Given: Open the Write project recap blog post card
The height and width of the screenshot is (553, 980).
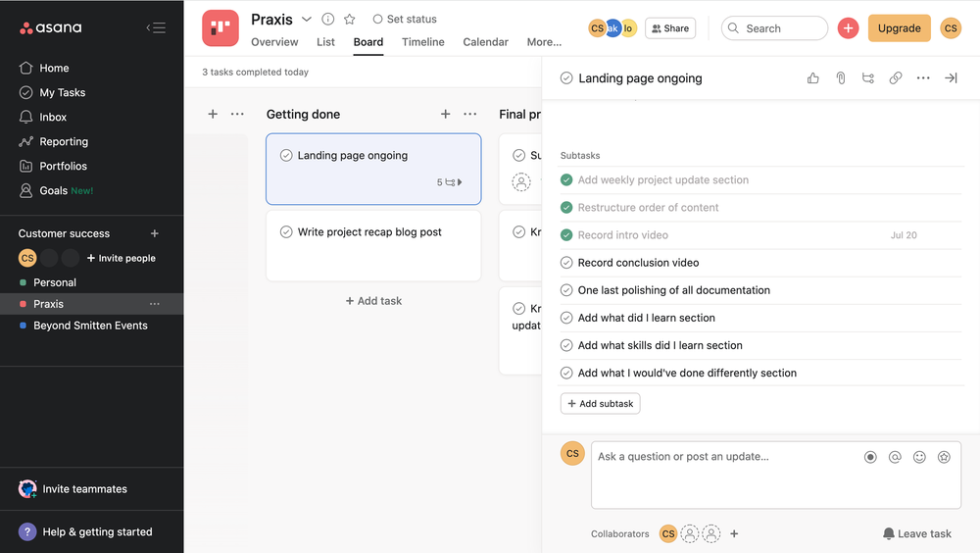Looking at the screenshot, I should tap(373, 245).
